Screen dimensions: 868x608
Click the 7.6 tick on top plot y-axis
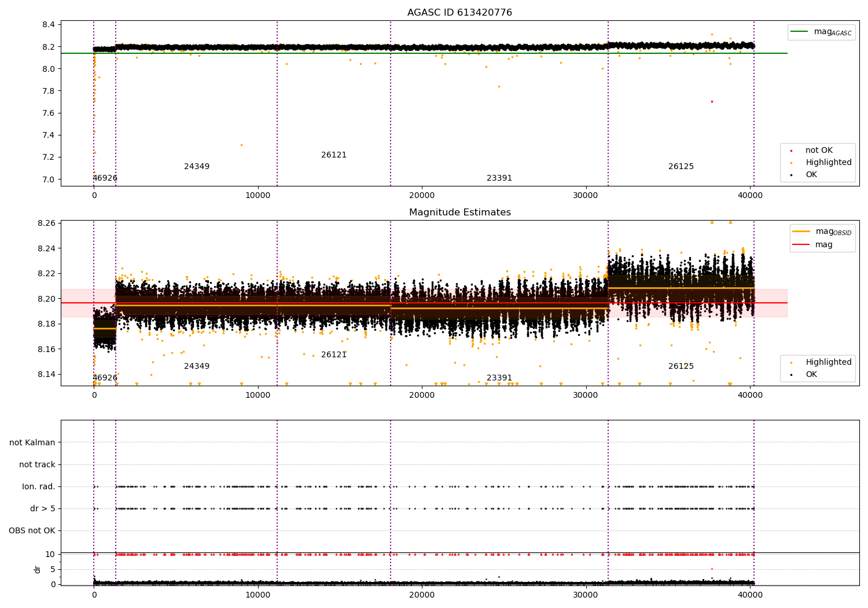[x=49, y=113]
